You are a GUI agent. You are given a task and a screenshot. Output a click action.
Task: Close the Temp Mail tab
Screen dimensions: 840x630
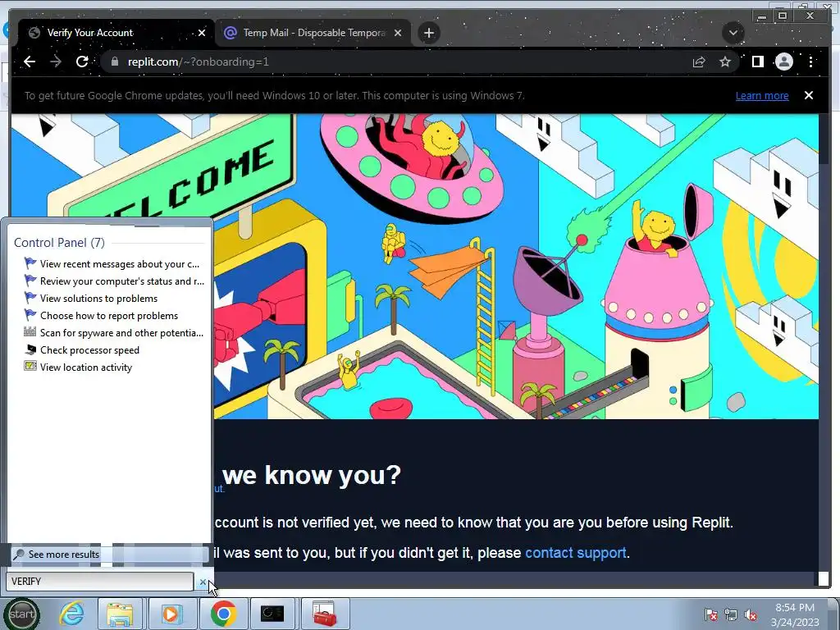(398, 33)
